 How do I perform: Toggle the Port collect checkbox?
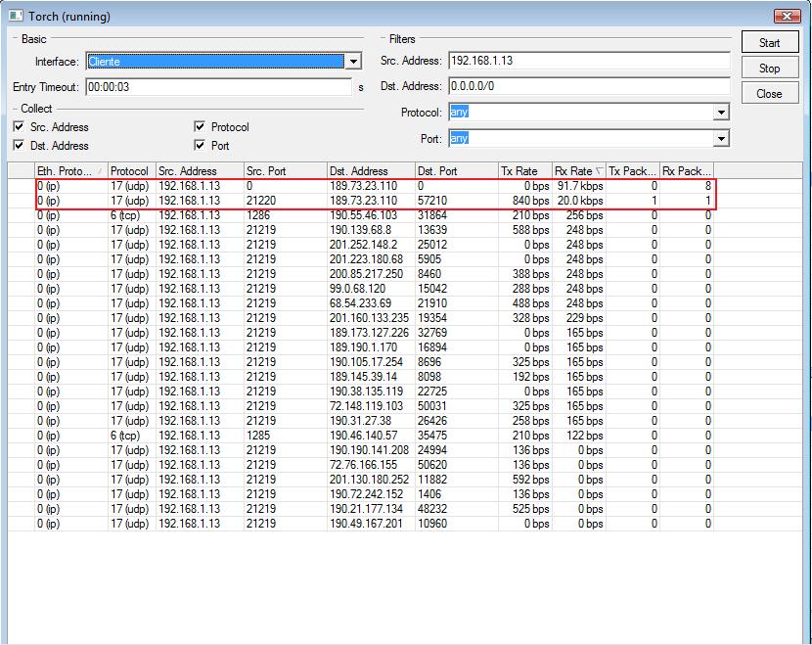point(200,145)
